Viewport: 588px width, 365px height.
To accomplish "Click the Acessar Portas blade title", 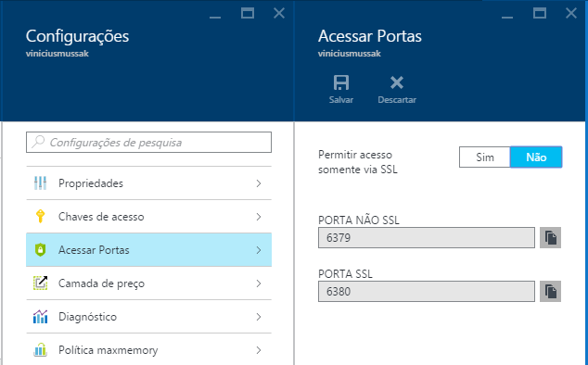I will (x=370, y=36).
